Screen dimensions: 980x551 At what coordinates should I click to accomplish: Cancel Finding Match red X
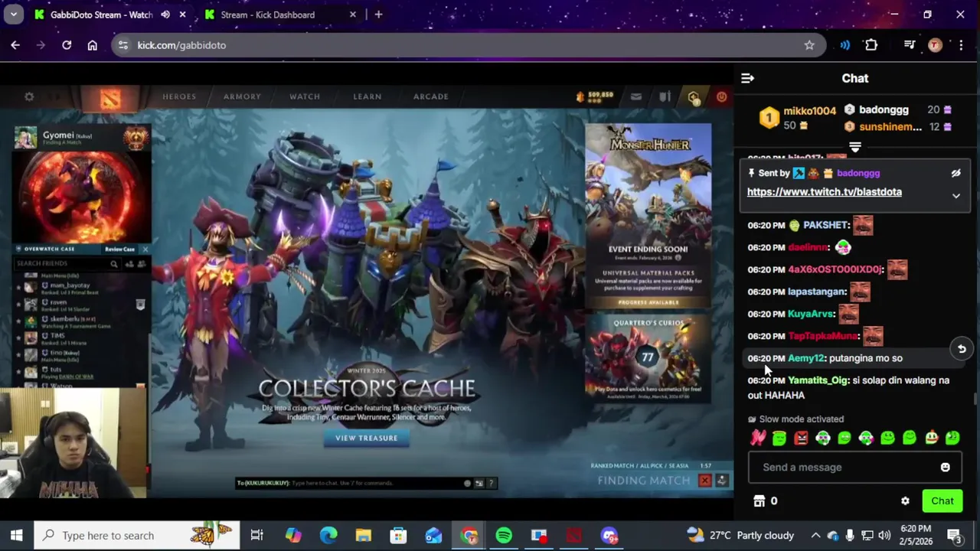705,481
